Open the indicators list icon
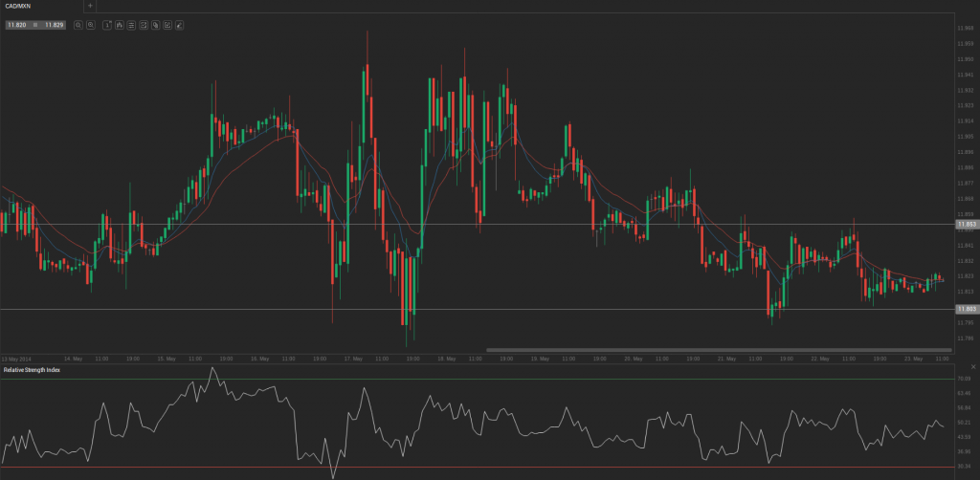The width and height of the screenshot is (980, 480). [x=131, y=25]
